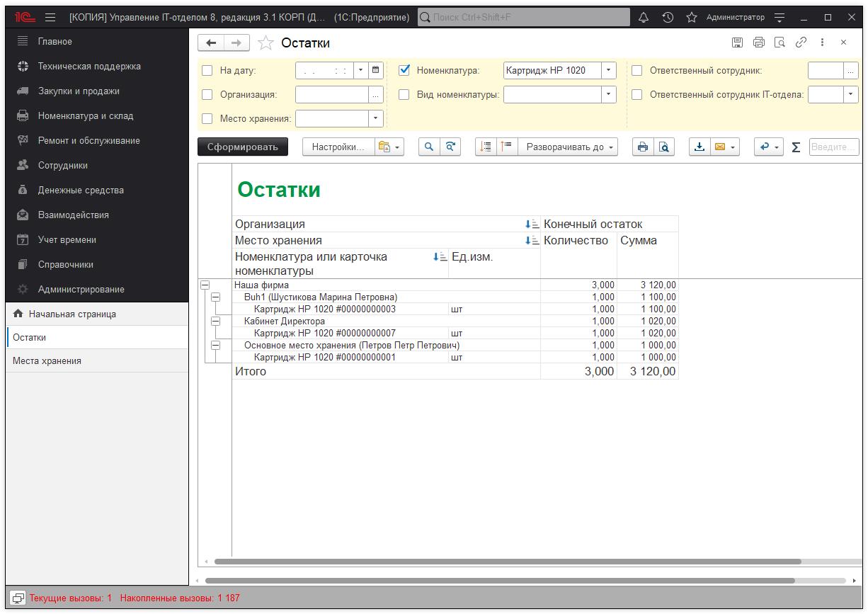
Task: Tick the Ответственный сотрудник checkbox
Action: (x=636, y=70)
